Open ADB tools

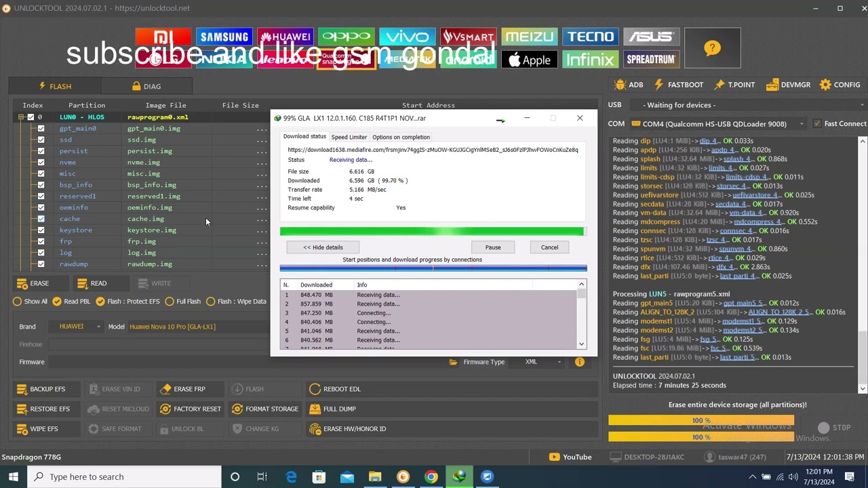(629, 85)
